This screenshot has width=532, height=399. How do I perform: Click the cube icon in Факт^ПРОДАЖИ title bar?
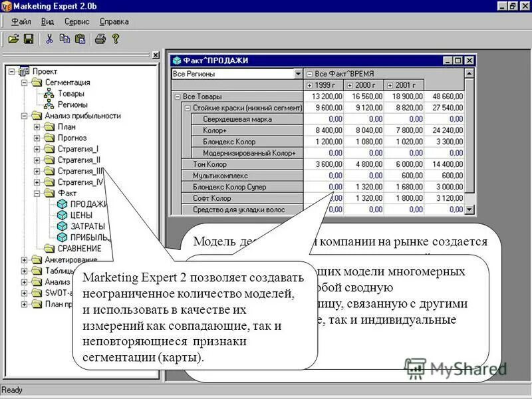pyautogui.click(x=177, y=61)
